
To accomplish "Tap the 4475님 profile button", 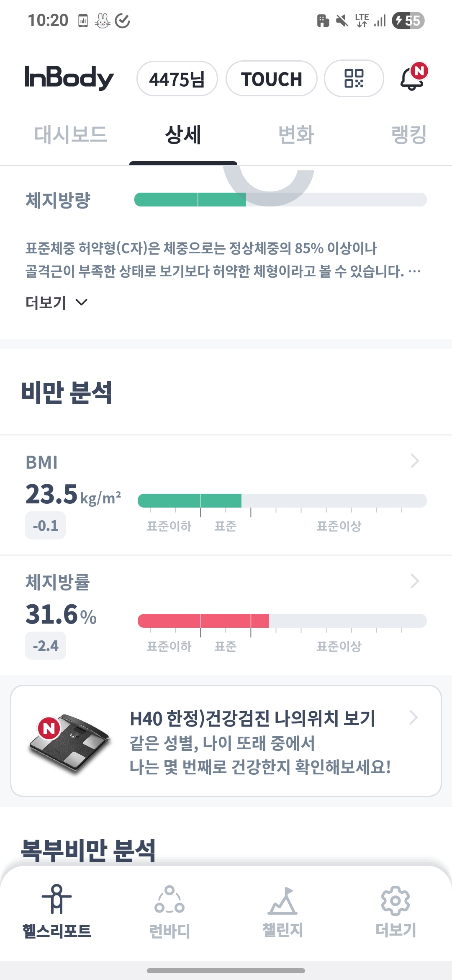I will [177, 79].
